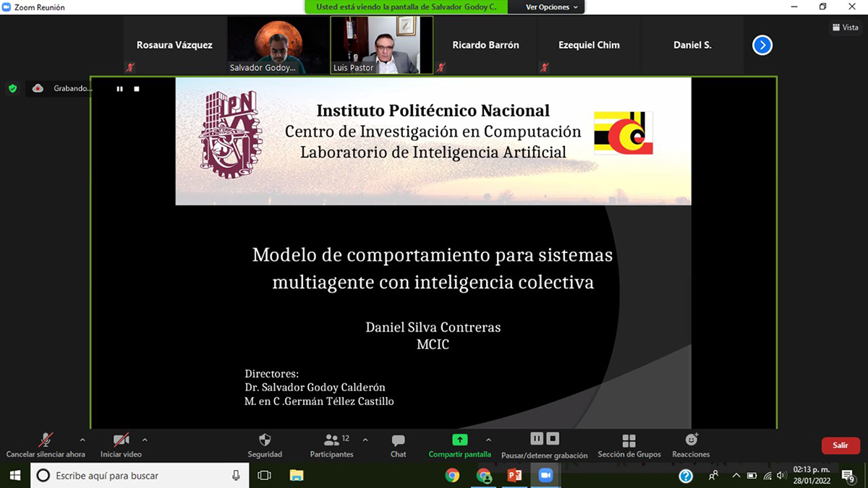The width and height of the screenshot is (868, 488).
Task: Click Ricardo Barrón's muted microphone icon
Action: (x=440, y=67)
